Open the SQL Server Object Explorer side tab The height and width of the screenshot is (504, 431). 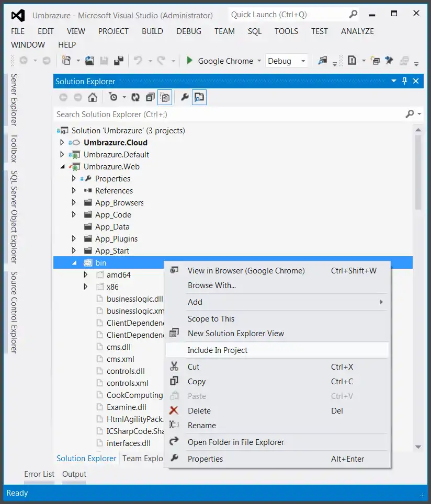tap(14, 217)
